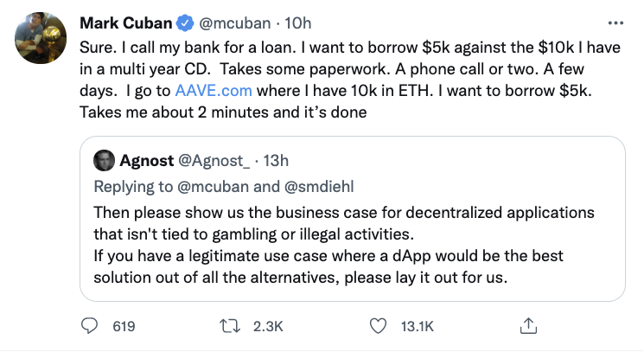
Task: Open the @Agnost_ handle
Action: tap(214, 161)
